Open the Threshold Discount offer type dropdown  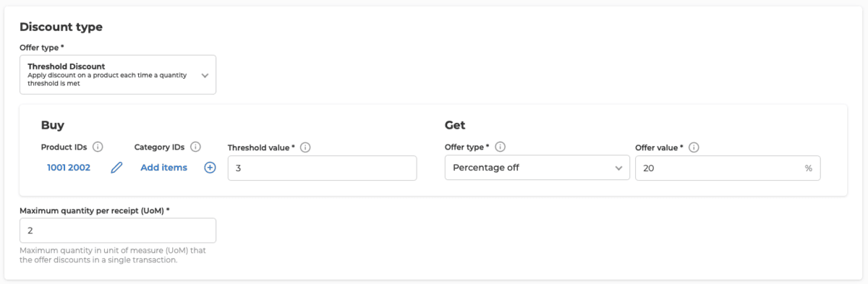tap(118, 74)
